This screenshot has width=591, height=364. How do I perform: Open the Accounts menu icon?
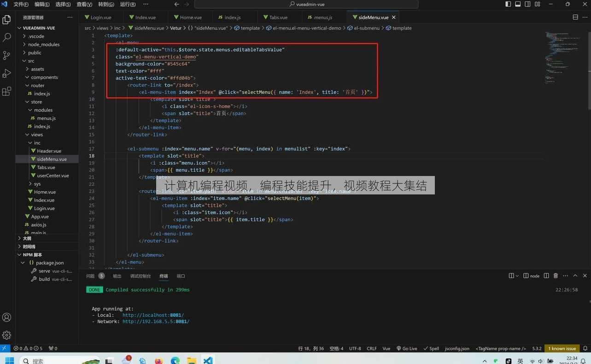click(6, 317)
